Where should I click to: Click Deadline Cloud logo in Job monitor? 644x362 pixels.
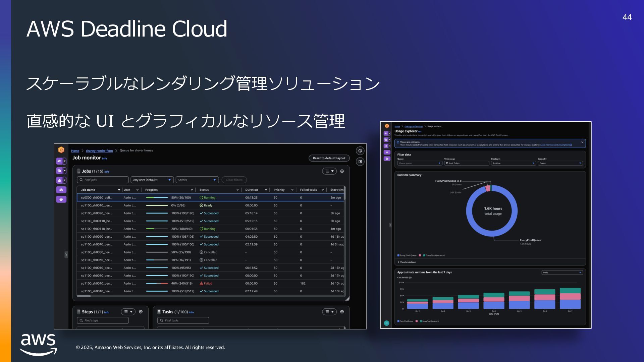61,150
